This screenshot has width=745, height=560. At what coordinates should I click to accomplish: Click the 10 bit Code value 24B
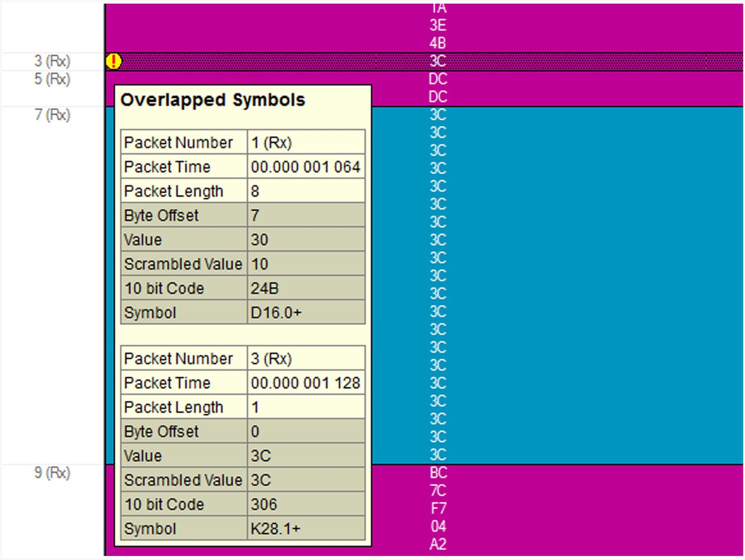(265, 288)
